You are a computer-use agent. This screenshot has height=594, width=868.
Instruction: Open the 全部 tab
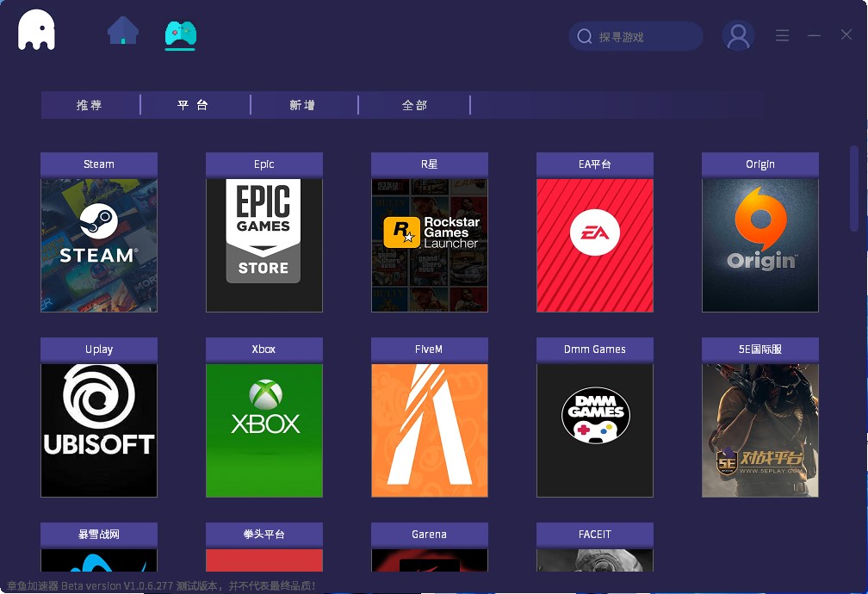click(x=414, y=104)
